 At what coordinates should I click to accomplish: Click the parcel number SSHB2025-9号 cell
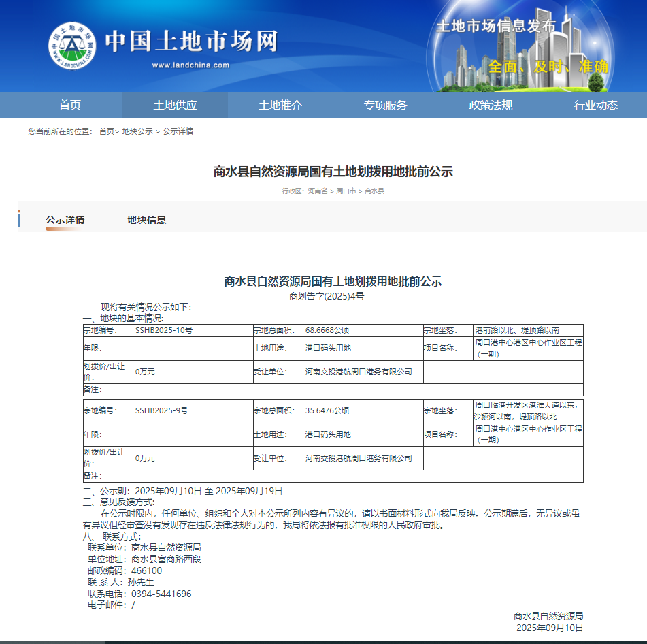tap(162, 410)
